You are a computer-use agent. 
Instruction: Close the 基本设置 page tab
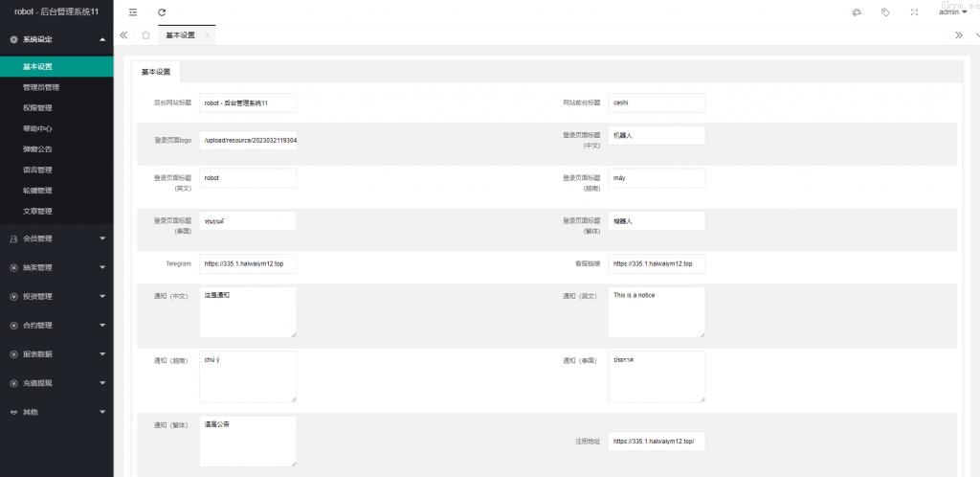(x=208, y=34)
